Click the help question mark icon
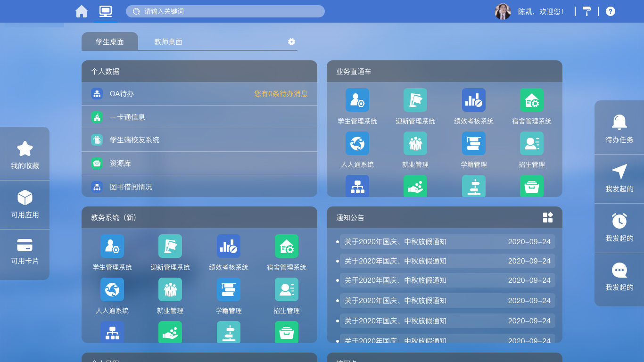This screenshot has width=644, height=362. point(610,11)
